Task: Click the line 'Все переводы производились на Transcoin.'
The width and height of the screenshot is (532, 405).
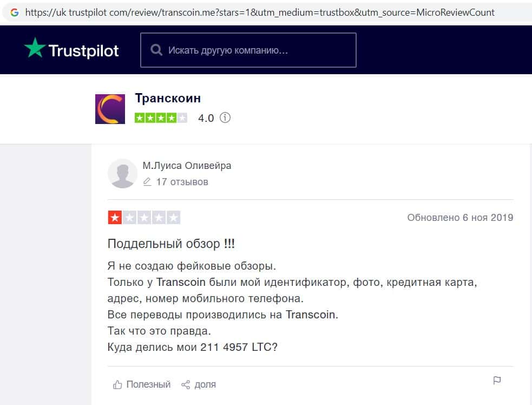Action: [222, 315]
